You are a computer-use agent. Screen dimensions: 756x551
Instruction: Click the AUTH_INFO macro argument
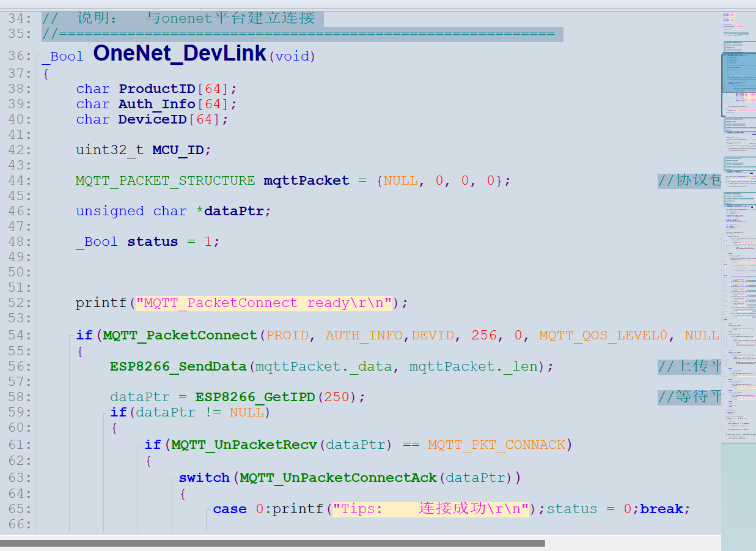(x=364, y=335)
